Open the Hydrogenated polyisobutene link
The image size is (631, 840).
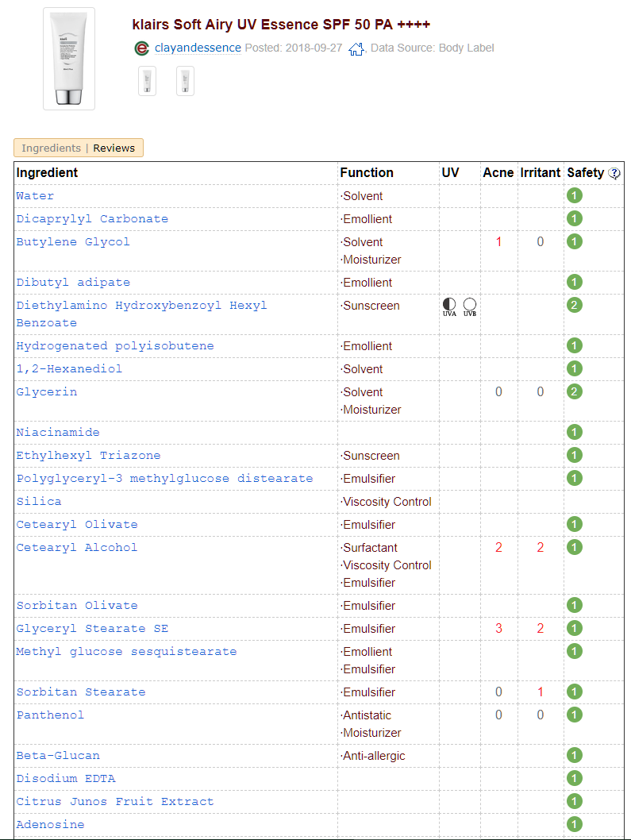pyautogui.click(x=115, y=347)
